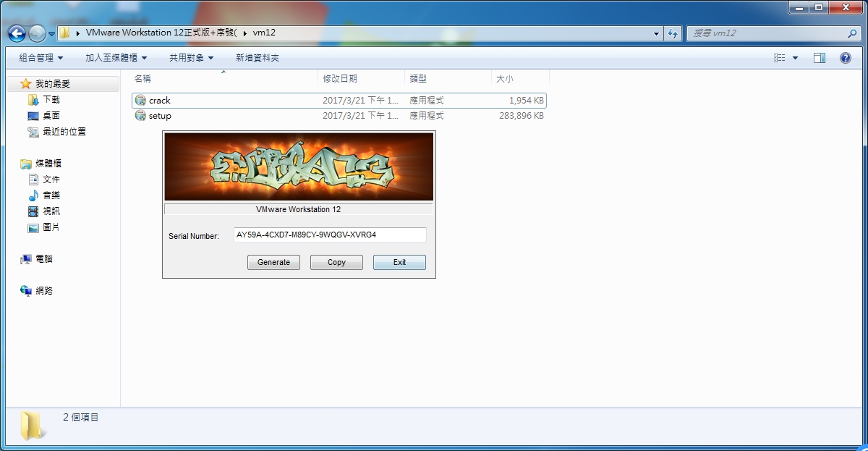Image resolution: width=868 pixels, height=451 pixels.
Task: Click the keygen graffiti banner image
Action: point(299,167)
